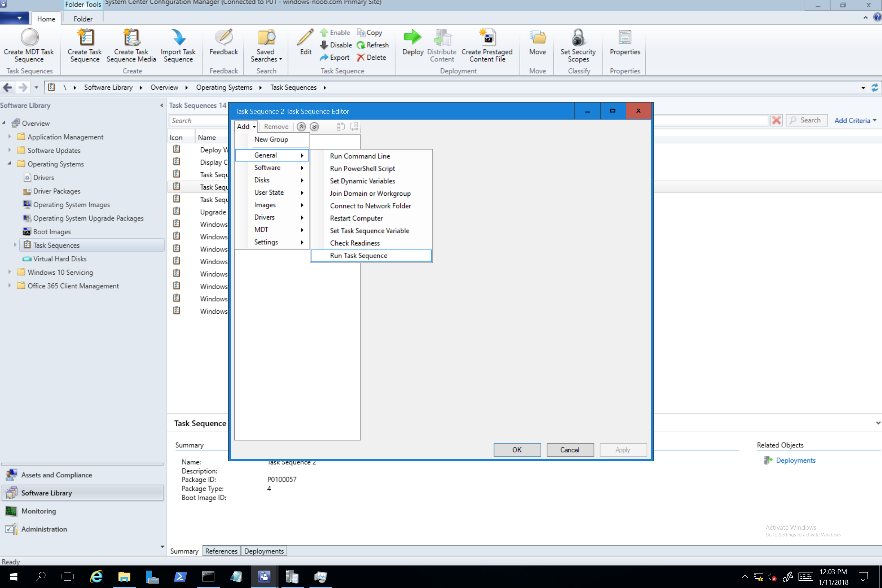Select Check Readiness step

[371, 243]
